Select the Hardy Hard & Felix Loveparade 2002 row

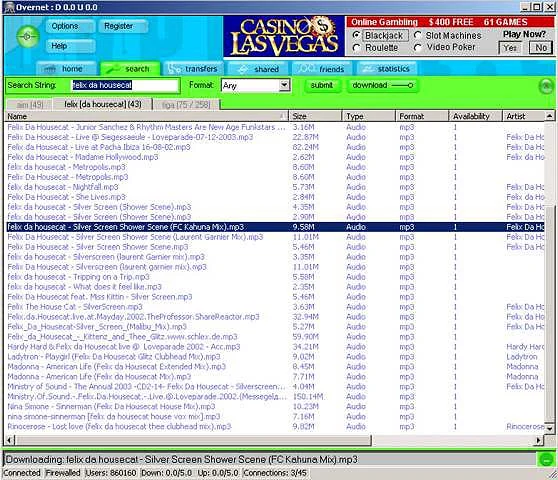[275, 347]
